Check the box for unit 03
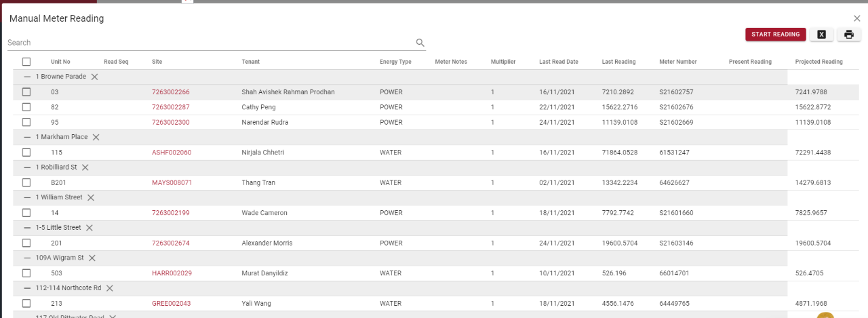Image resolution: width=868 pixels, height=318 pixels. [26, 92]
